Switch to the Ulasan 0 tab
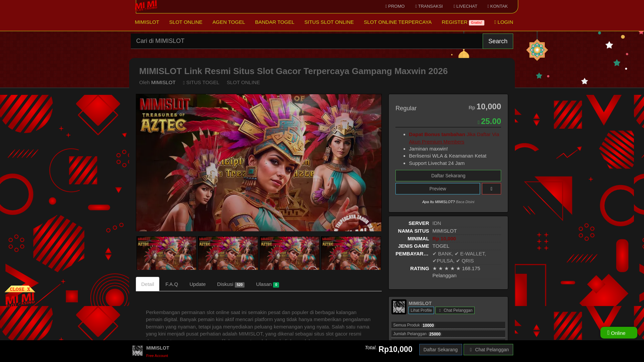Screen dimensions: 644x362 [x=267, y=284]
